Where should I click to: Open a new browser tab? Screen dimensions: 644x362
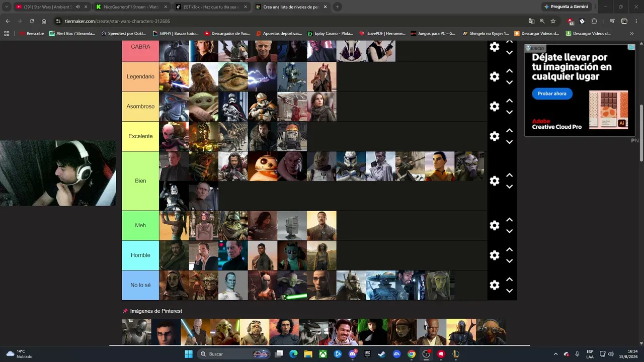[x=337, y=7]
